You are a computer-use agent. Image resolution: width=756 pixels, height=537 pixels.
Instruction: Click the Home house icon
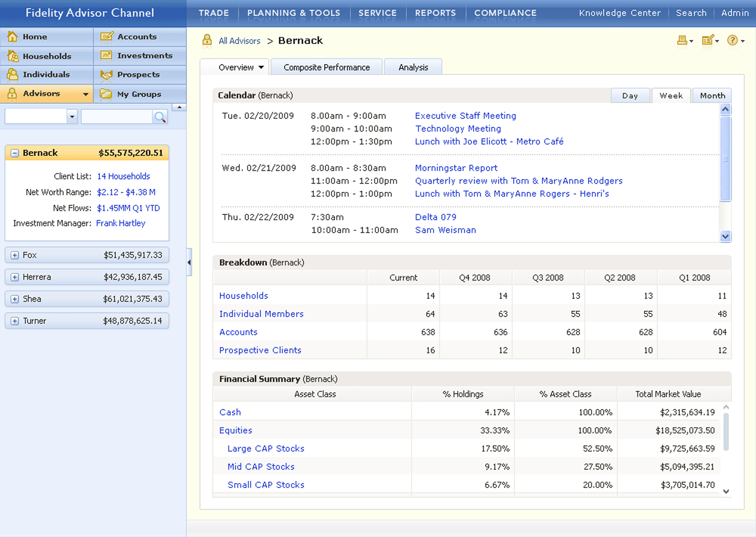(13, 36)
